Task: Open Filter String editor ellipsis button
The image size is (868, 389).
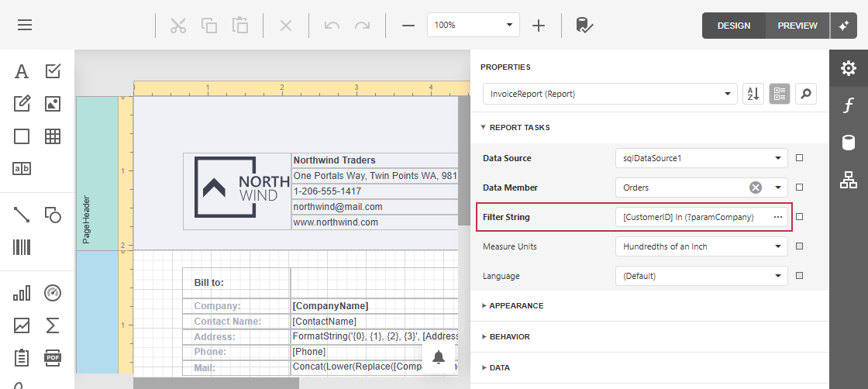Action: click(x=777, y=217)
